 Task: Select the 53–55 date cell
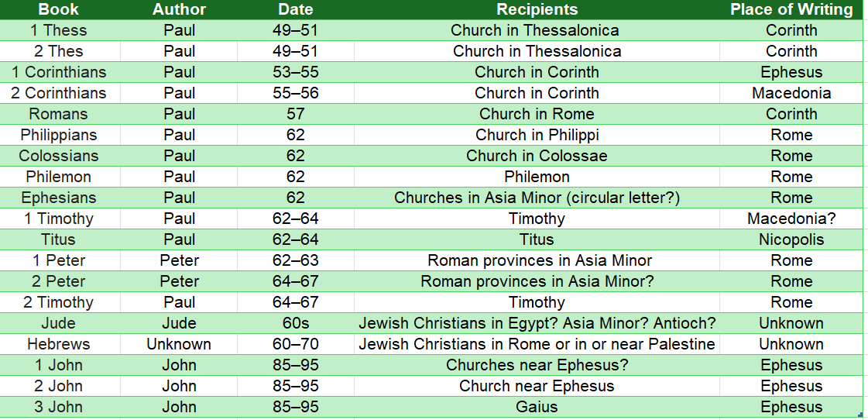coord(295,72)
